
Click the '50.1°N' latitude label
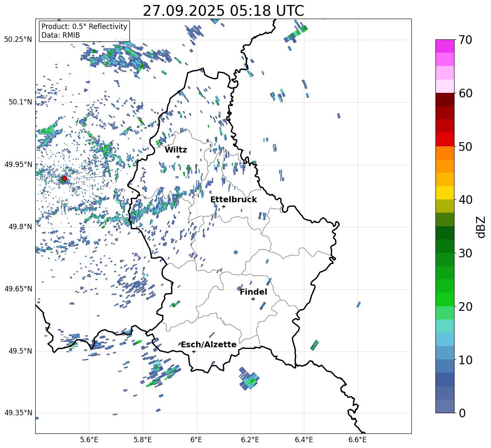click(20, 102)
